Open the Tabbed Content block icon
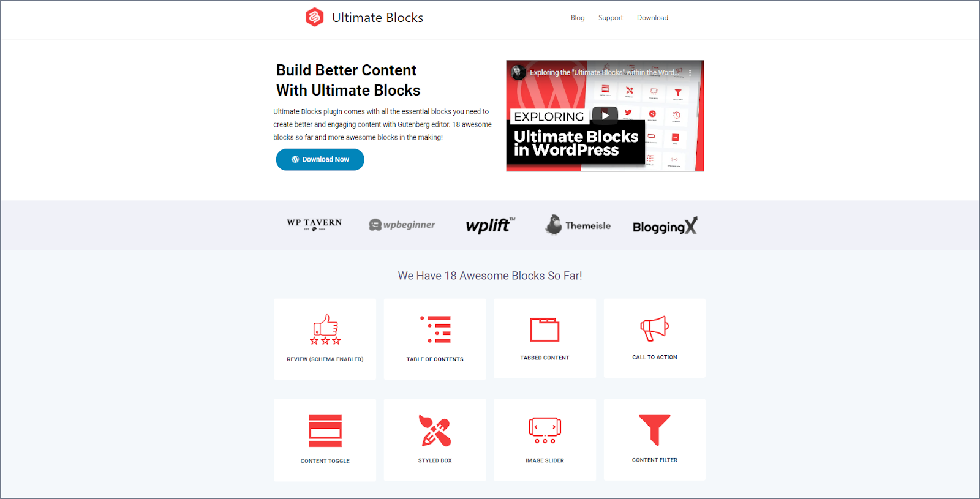The image size is (980, 499). tap(545, 329)
